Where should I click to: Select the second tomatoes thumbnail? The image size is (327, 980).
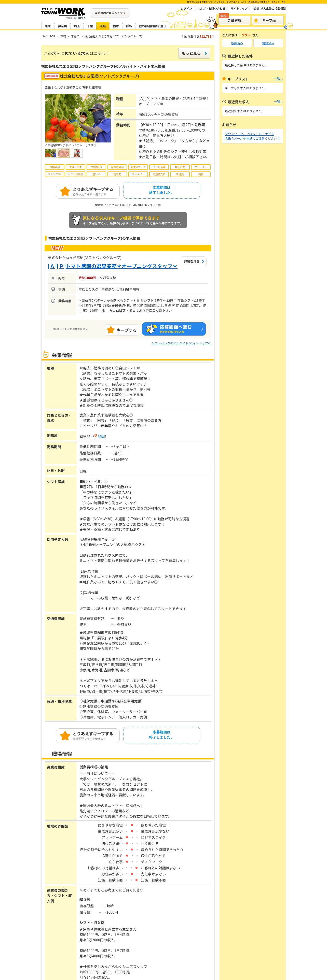pos(64,153)
